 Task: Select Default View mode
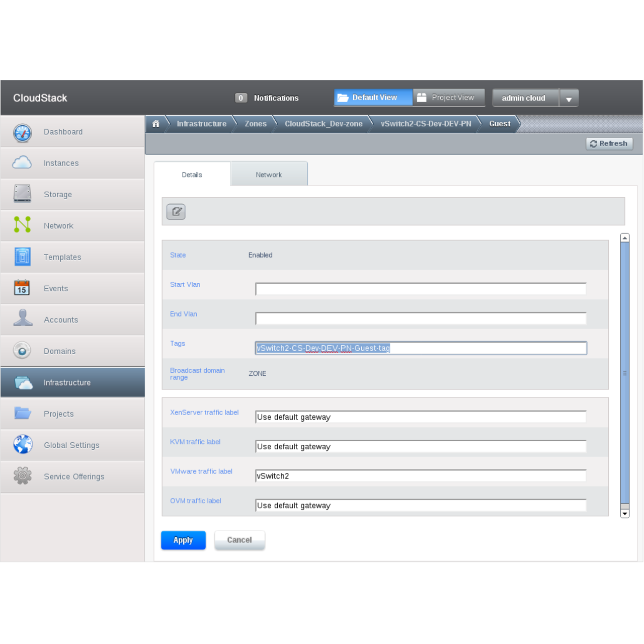click(373, 98)
